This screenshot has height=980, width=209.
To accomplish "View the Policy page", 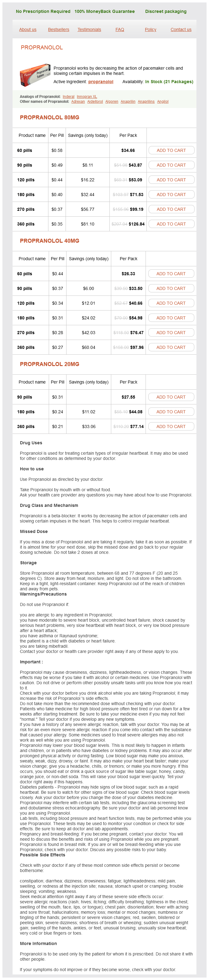I will tap(150, 30).
